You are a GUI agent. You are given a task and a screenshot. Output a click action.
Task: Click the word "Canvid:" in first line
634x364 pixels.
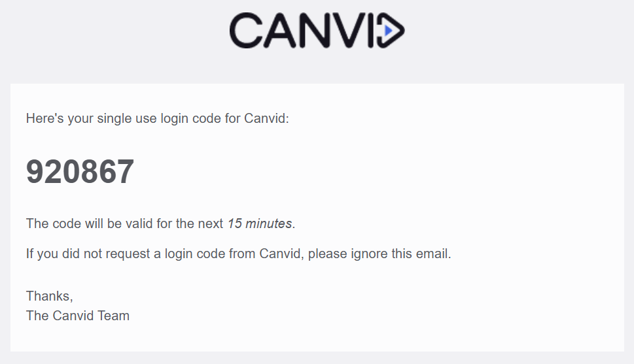coord(266,118)
